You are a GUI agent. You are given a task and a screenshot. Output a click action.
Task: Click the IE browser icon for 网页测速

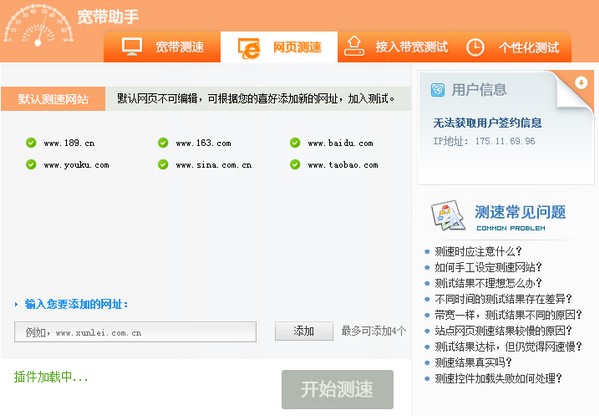[249, 48]
